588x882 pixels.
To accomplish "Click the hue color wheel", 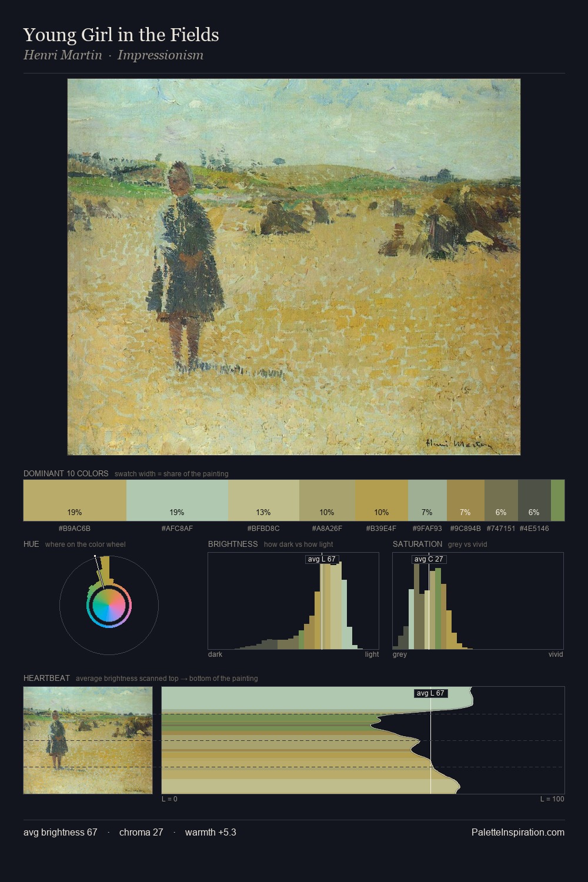I will coord(109,605).
